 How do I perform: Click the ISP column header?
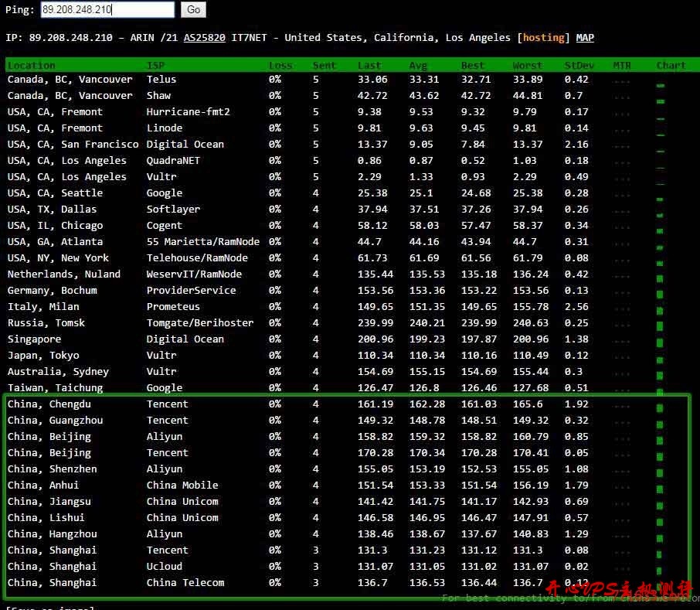click(155, 66)
